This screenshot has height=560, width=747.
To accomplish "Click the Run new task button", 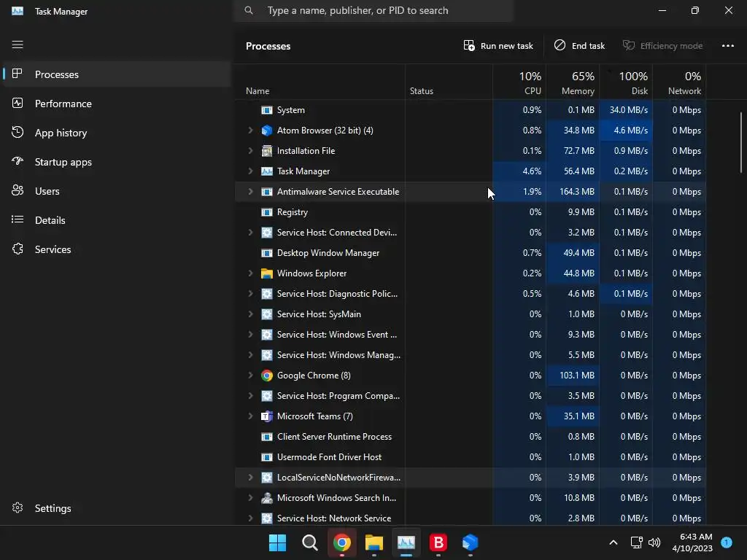I will click(498, 46).
